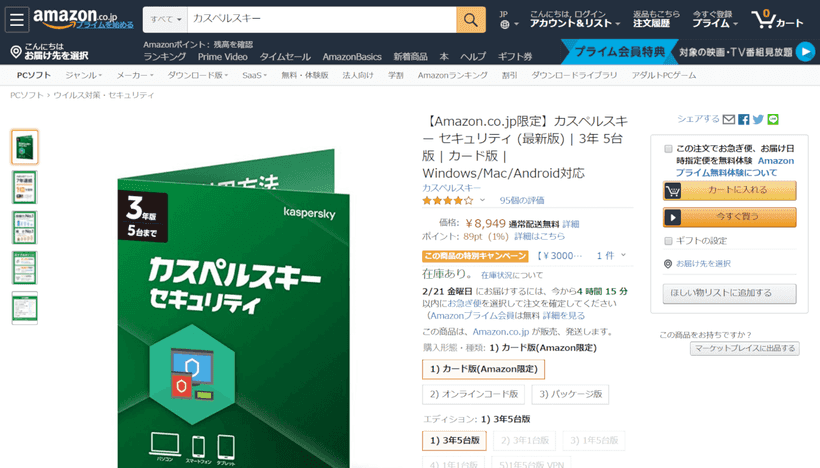Click the Amazonポイント 残高を確認 link
This screenshot has height=468, width=820.
[x=198, y=44]
